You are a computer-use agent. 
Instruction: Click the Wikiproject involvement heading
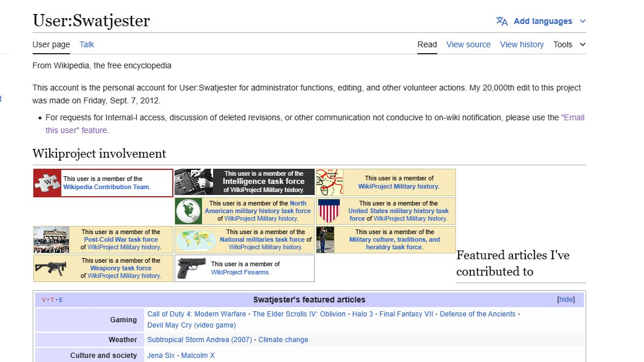click(x=99, y=153)
